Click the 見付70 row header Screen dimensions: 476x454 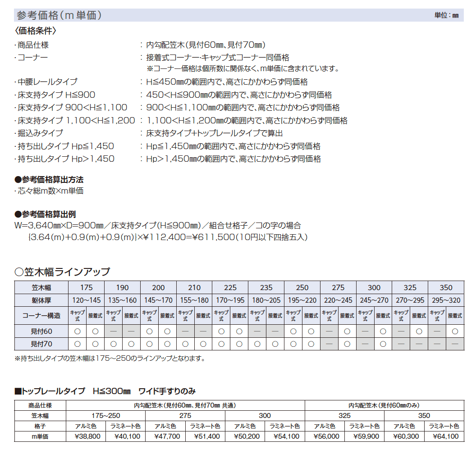41,344
